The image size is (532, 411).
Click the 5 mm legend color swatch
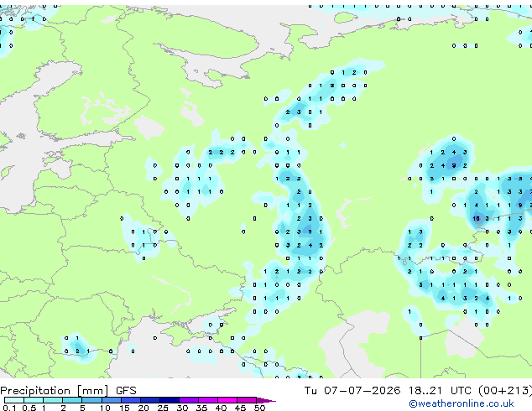click(x=91, y=400)
